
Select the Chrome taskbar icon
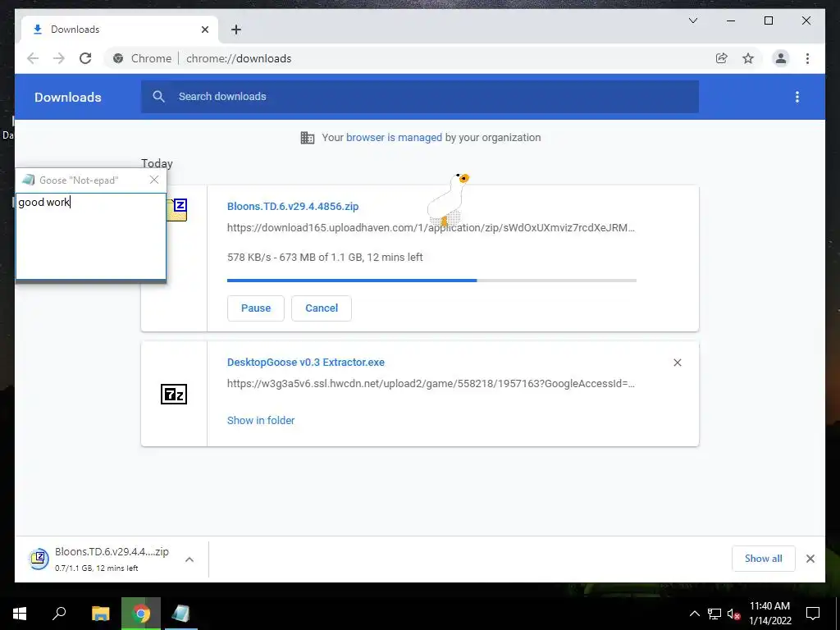(141, 614)
